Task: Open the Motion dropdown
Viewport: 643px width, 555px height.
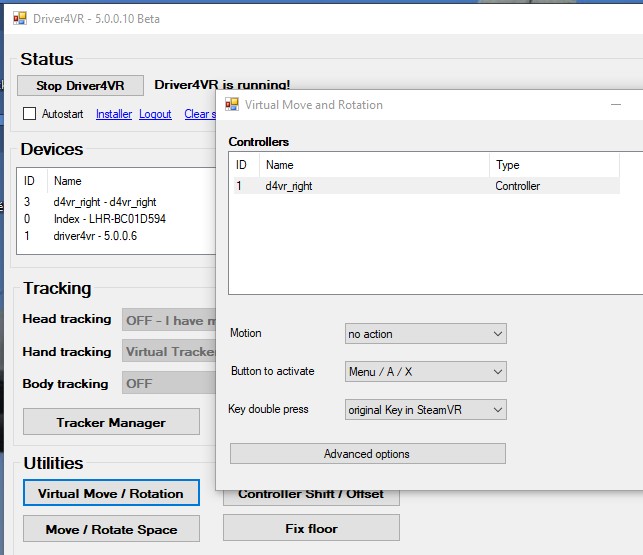Action: (x=426, y=333)
